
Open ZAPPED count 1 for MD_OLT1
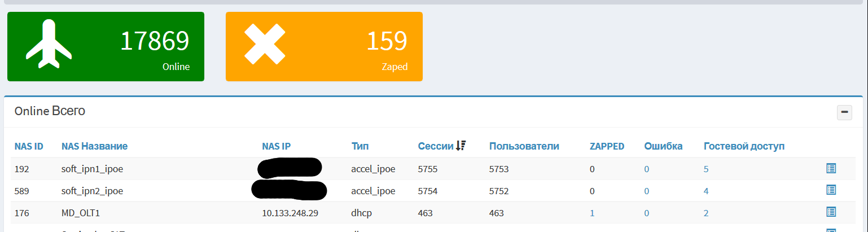pyautogui.click(x=592, y=213)
